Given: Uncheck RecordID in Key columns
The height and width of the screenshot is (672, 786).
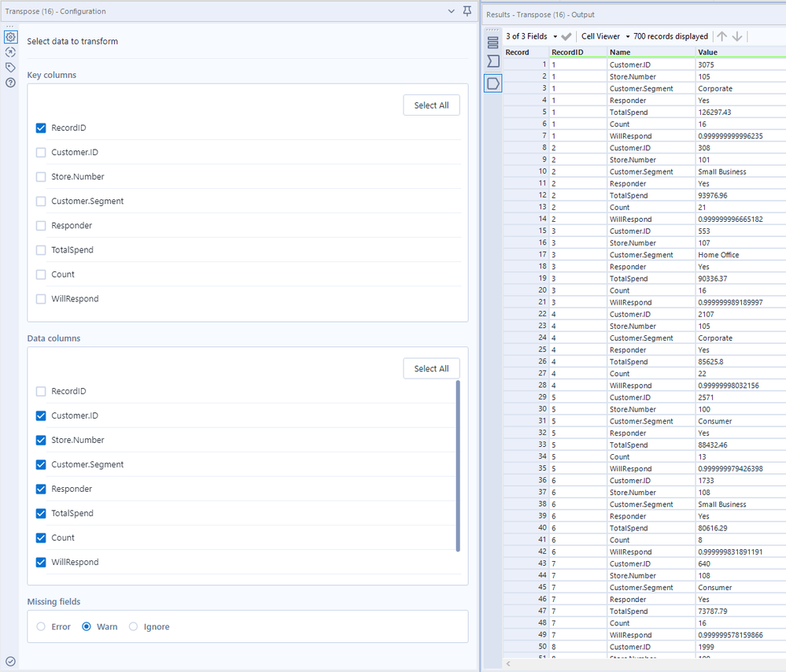Looking at the screenshot, I should (41, 128).
